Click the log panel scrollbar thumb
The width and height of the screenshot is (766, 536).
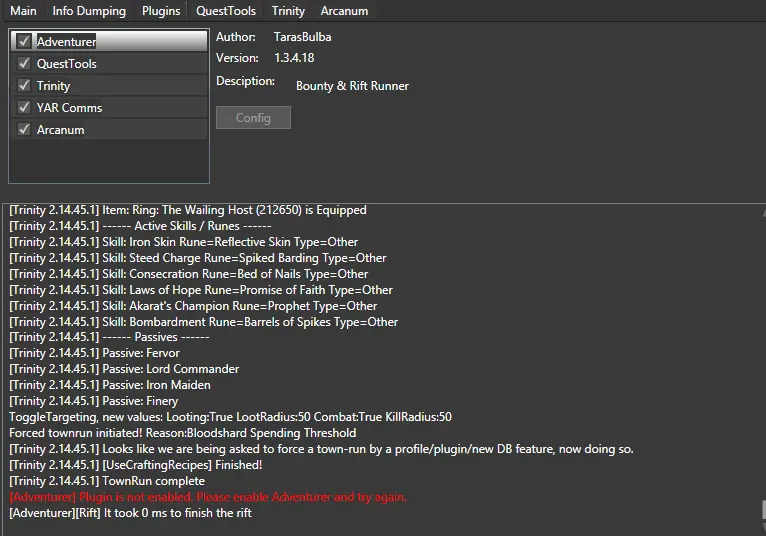(x=764, y=510)
